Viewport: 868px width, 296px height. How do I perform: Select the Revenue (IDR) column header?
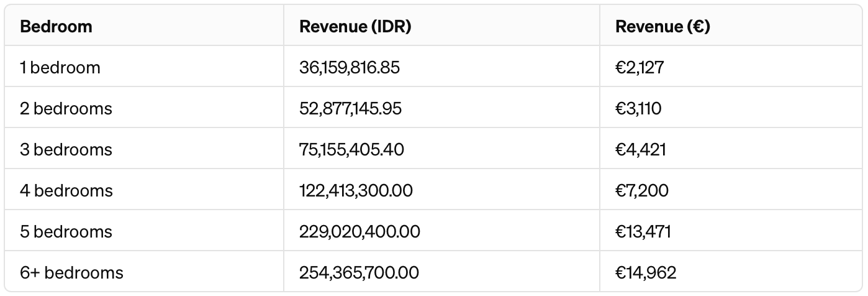coord(355,26)
